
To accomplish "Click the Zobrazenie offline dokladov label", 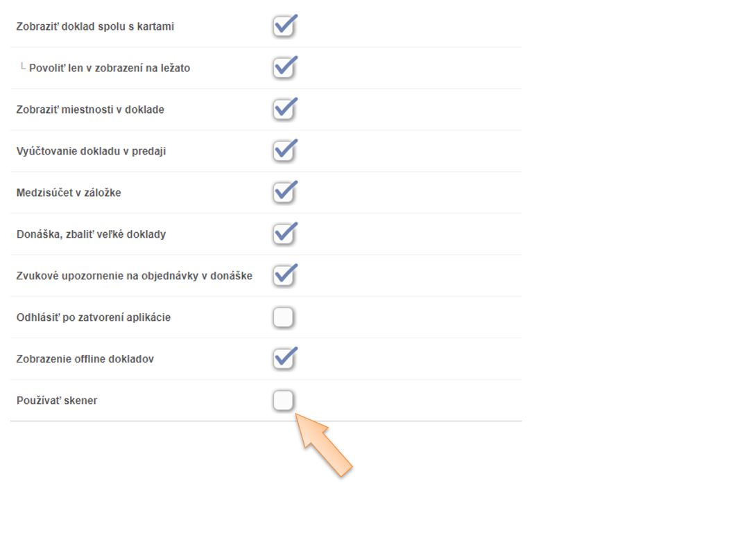I will pos(85,359).
